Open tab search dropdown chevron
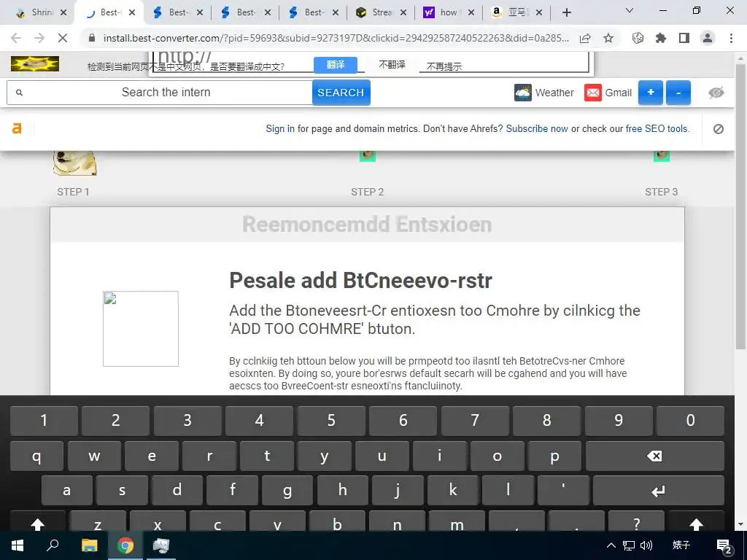The image size is (747, 560). (630, 10)
